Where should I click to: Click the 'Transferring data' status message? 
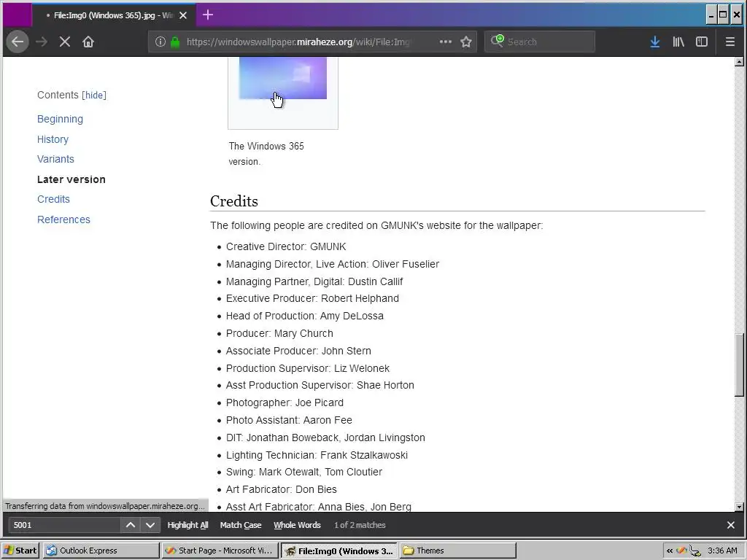coord(105,506)
